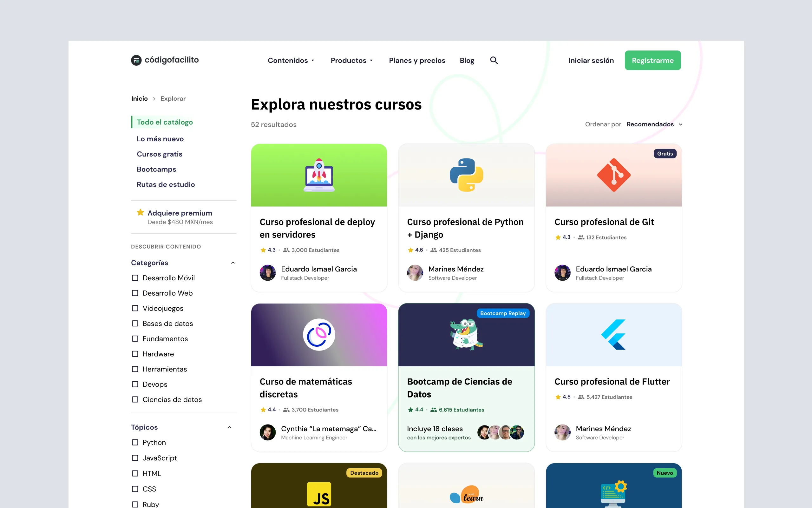
Task: Click the star rating on Flutter course
Action: [x=562, y=397]
